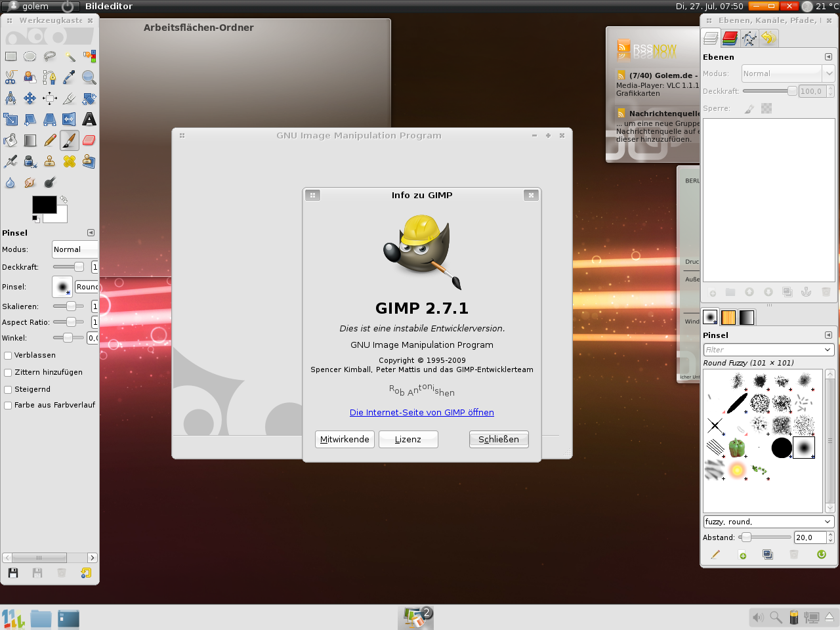840x630 pixels.
Task: Select the Round Fuzzy brush thumbnail
Action: tap(803, 448)
